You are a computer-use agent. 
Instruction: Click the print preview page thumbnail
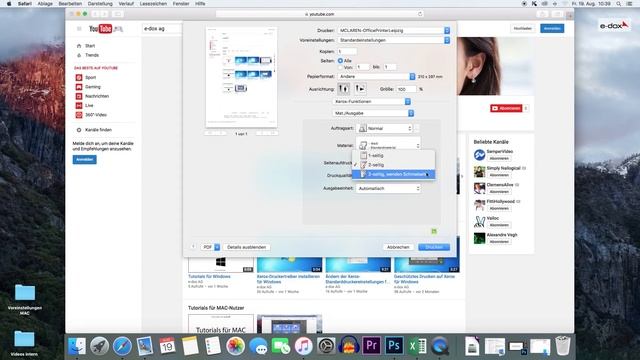(241, 77)
